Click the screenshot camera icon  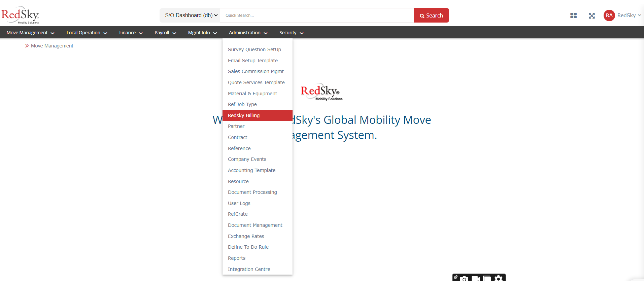pyautogui.click(x=464, y=279)
